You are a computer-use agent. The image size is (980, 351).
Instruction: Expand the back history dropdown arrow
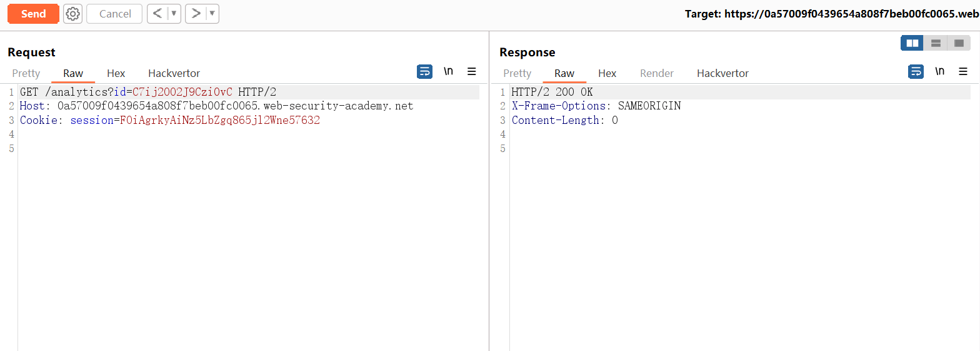(174, 14)
